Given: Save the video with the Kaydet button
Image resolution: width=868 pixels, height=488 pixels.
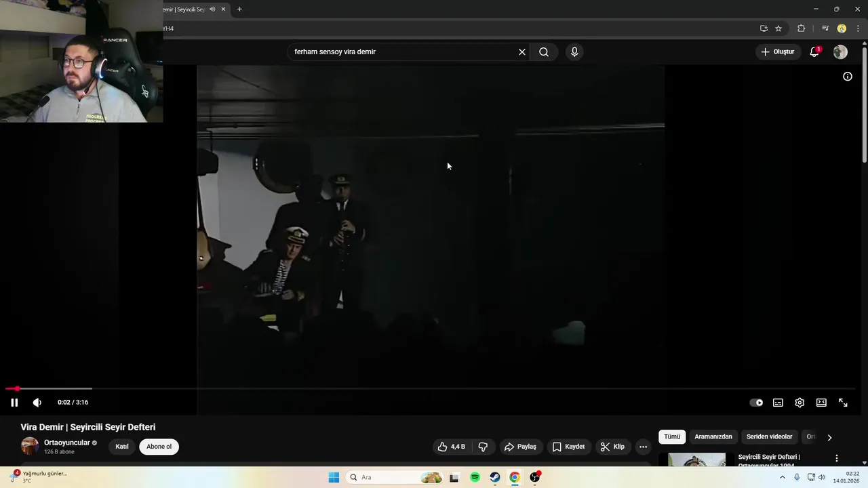Looking at the screenshot, I should coord(568,447).
